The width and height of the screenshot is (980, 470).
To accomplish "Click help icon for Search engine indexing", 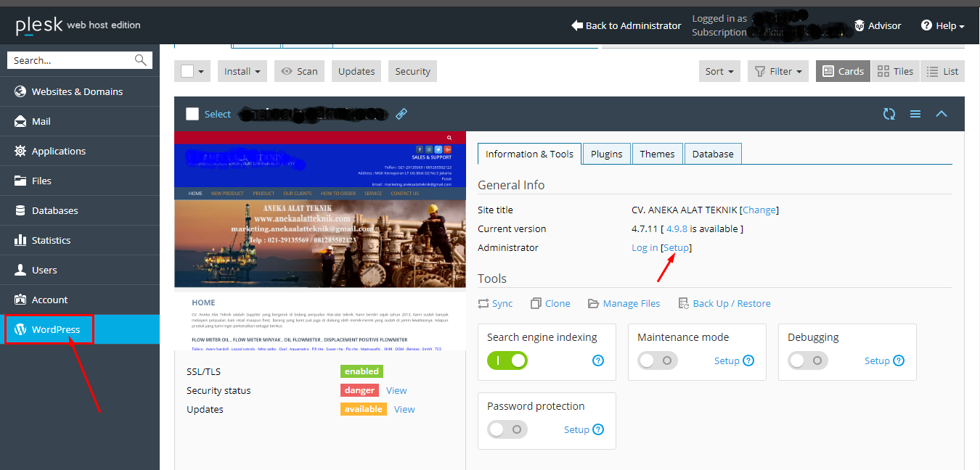I will tap(598, 360).
